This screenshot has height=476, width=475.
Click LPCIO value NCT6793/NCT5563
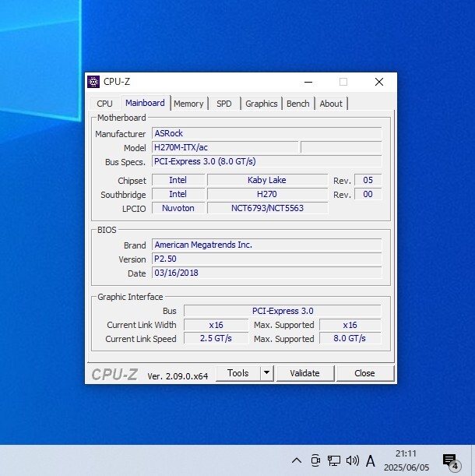[267, 208]
